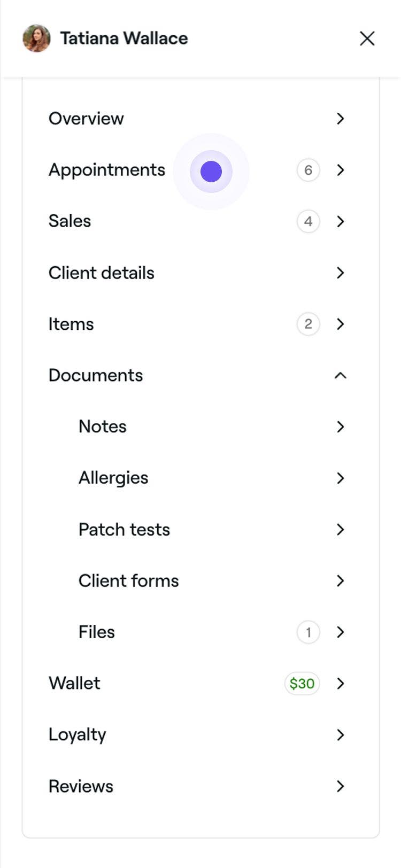Click the Documents collapse chevron

click(341, 375)
